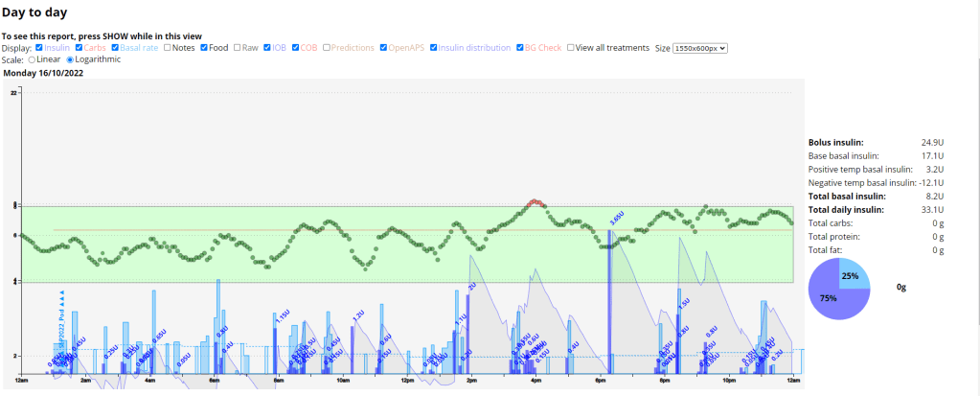Disable the BG Check checkbox

(518, 48)
